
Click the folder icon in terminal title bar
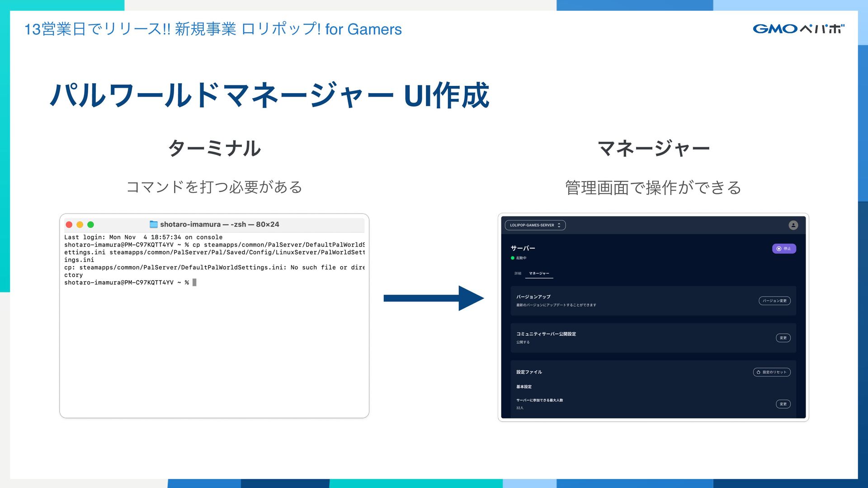pos(154,225)
